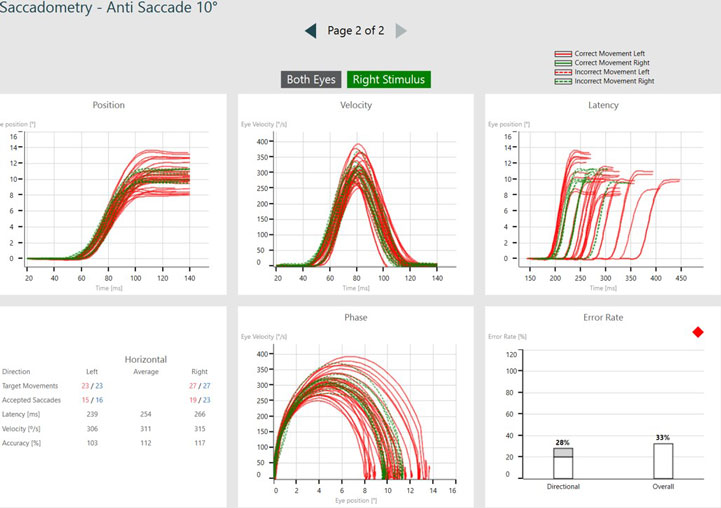
Task: Toggle the Right Stimulus filter
Action: [x=389, y=80]
